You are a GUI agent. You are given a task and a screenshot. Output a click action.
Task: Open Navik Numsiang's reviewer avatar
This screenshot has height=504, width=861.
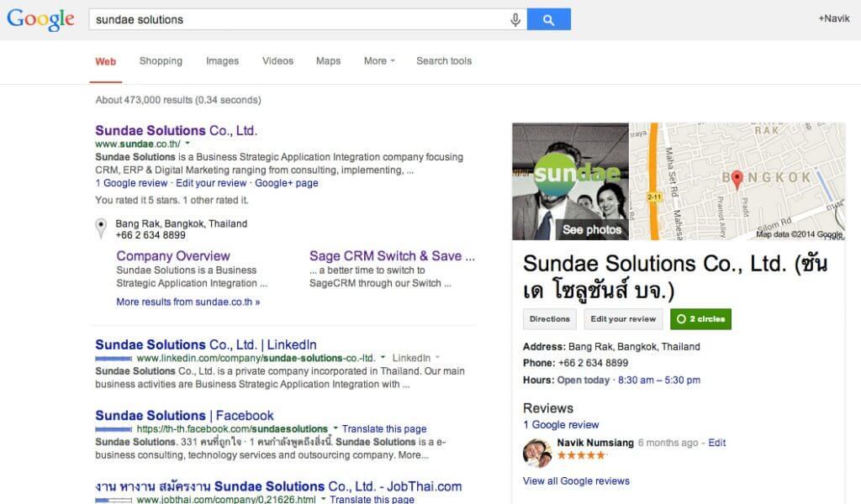(x=537, y=452)
